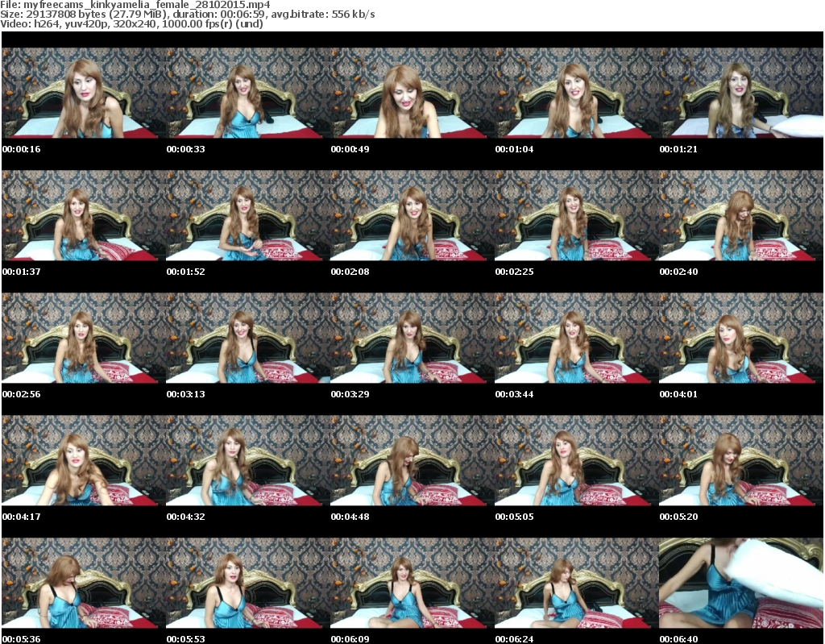Select the thumbnail frame above timestamp 00:01:04
The image size is (825, 644).
(x=577, y=93)
